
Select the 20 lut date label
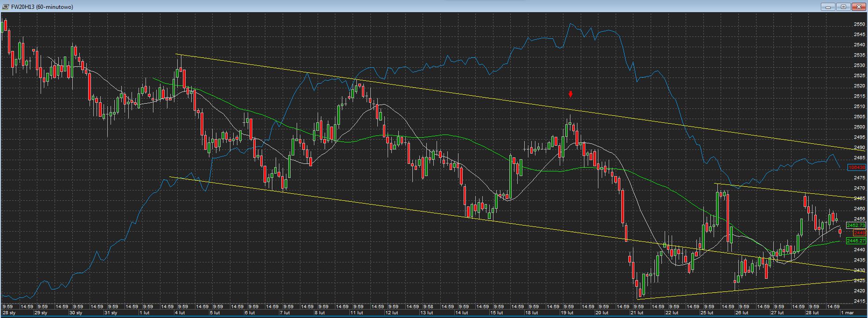(602, 313)
